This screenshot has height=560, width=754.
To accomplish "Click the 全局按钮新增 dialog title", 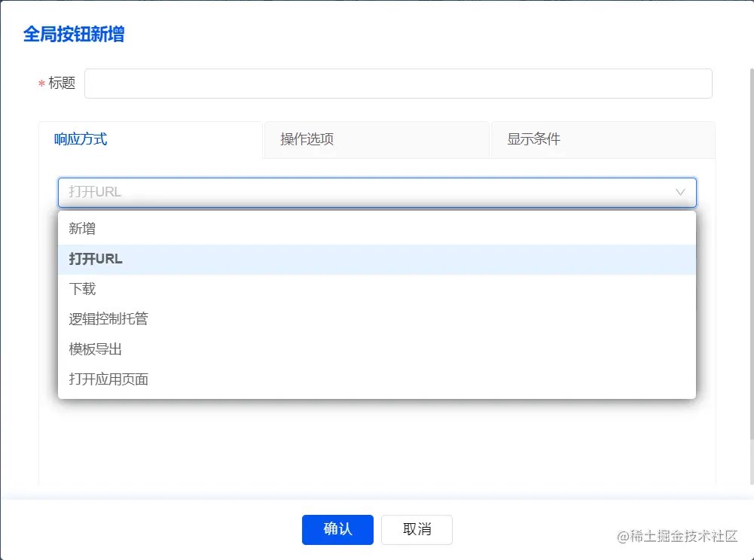I will [x=74, y=35].
